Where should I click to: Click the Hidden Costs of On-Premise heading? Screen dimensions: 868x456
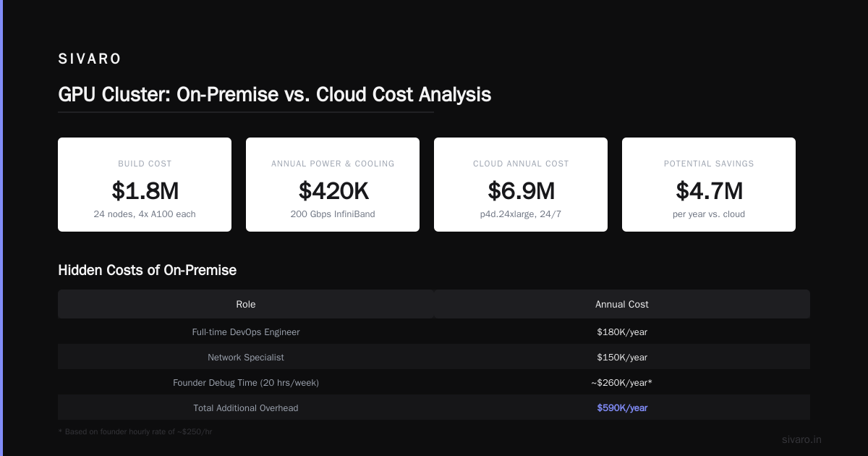tap(147, 270)
